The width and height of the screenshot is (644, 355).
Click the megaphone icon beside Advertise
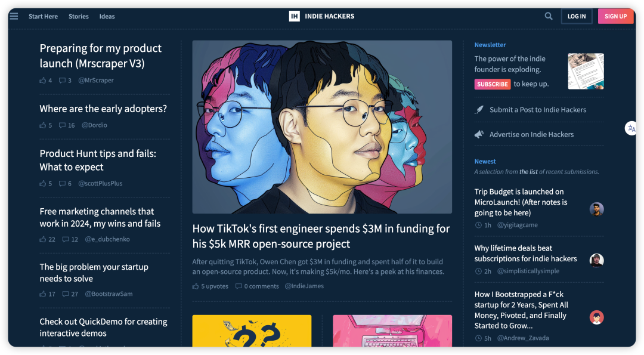coord(479,134)
